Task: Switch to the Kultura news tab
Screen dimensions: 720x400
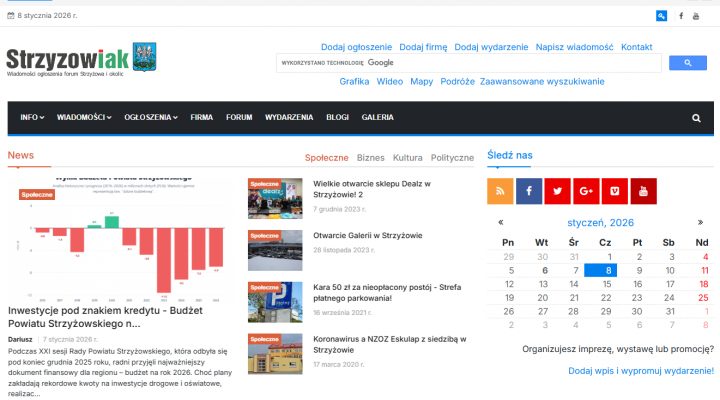Action: (407, 158)
